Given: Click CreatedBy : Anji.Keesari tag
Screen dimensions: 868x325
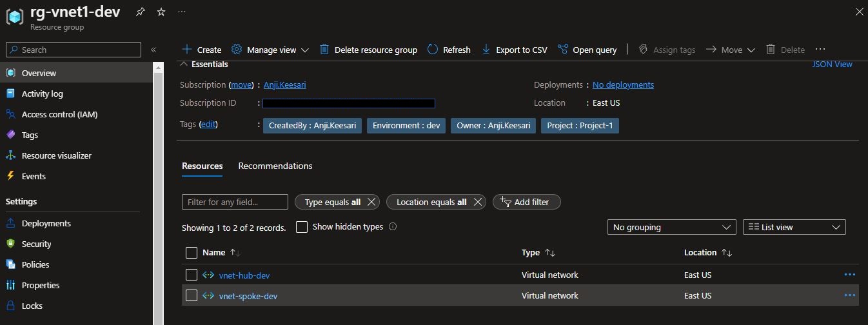Looking at the screenshot, I should click(x=312, y=125).
